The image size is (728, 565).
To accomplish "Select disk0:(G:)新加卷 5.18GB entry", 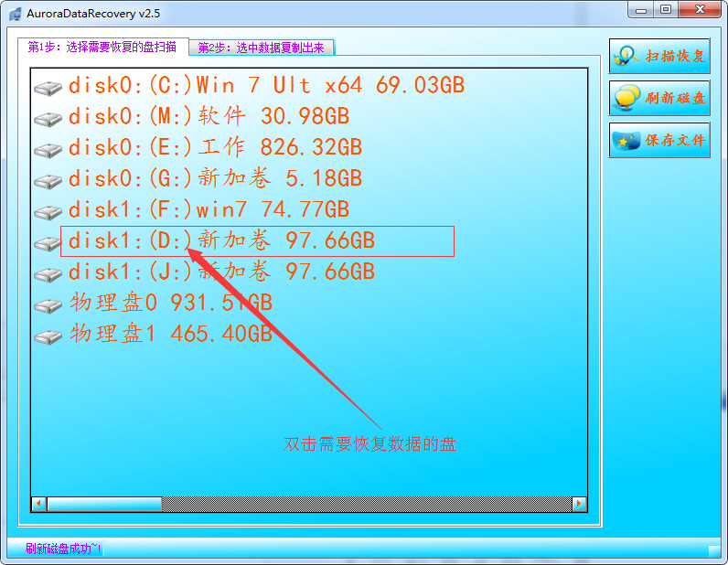I will pyautogui.click(x=215, y=178).
